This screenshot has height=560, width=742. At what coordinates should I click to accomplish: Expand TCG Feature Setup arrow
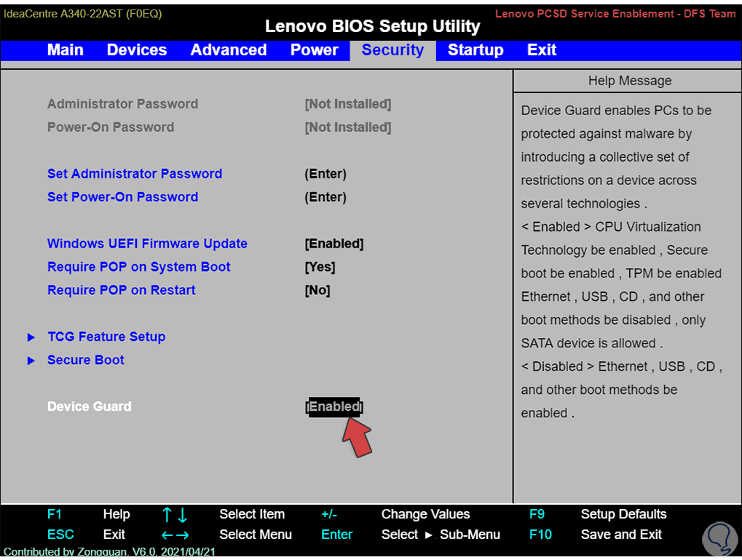click(x=31, y=337)
